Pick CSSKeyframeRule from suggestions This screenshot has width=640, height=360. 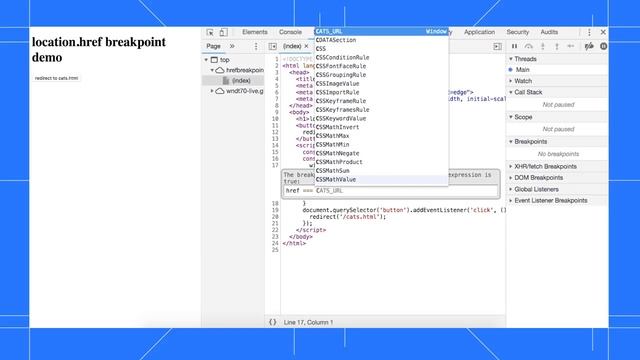click(x=381, y=101)
